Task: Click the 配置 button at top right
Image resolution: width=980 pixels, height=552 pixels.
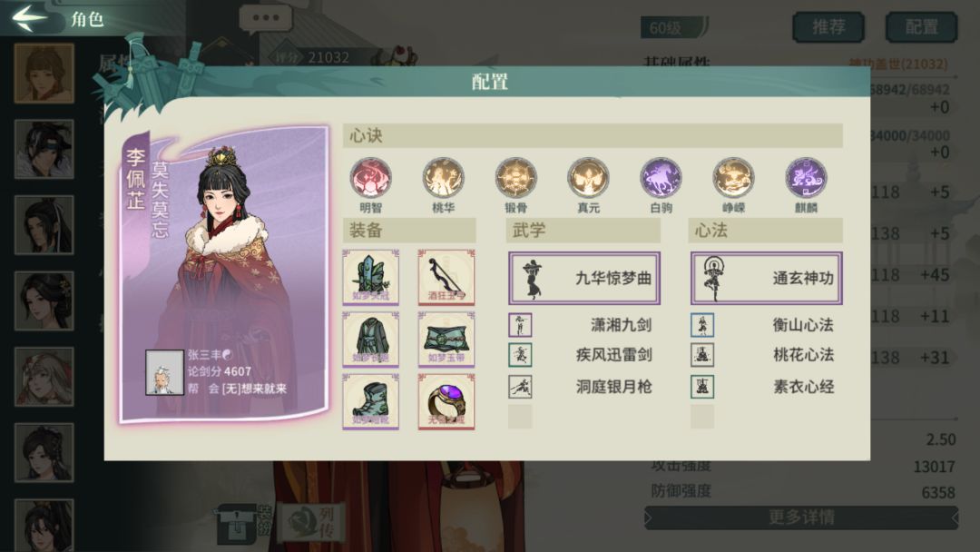Action: click(x=921, y=27)
